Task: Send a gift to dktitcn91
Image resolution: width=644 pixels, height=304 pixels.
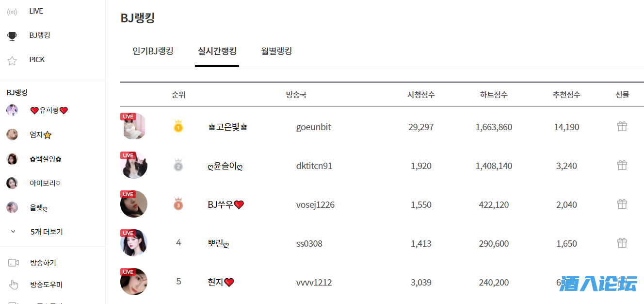Action: tap(622, 166)
